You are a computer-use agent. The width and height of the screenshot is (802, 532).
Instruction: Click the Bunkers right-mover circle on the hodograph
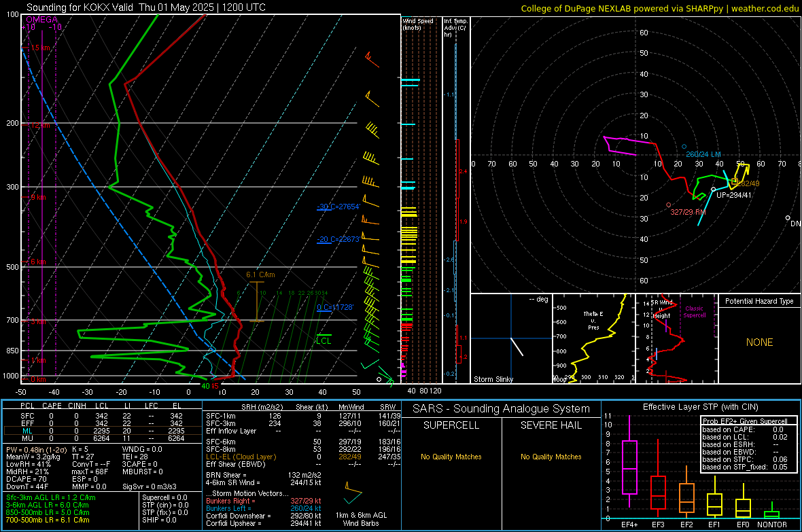(669, 205)
